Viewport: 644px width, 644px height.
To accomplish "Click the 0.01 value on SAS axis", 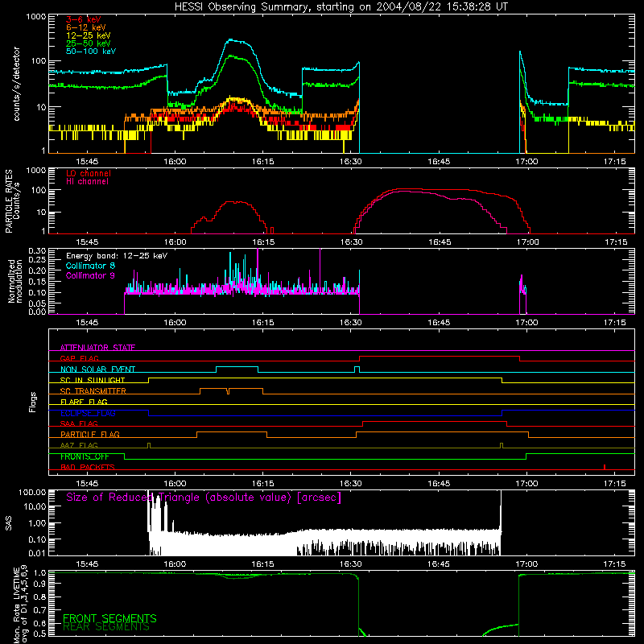I will coord(37,553).
